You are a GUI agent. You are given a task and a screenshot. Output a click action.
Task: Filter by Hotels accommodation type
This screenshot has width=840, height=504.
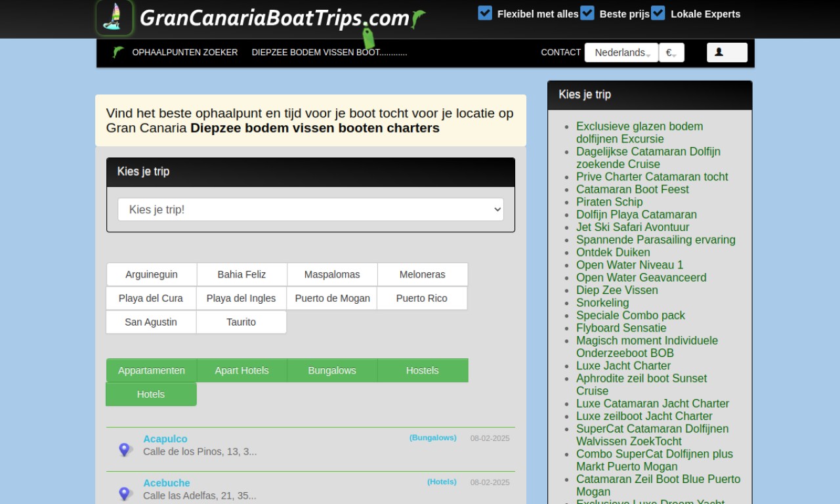click(151, 394)
